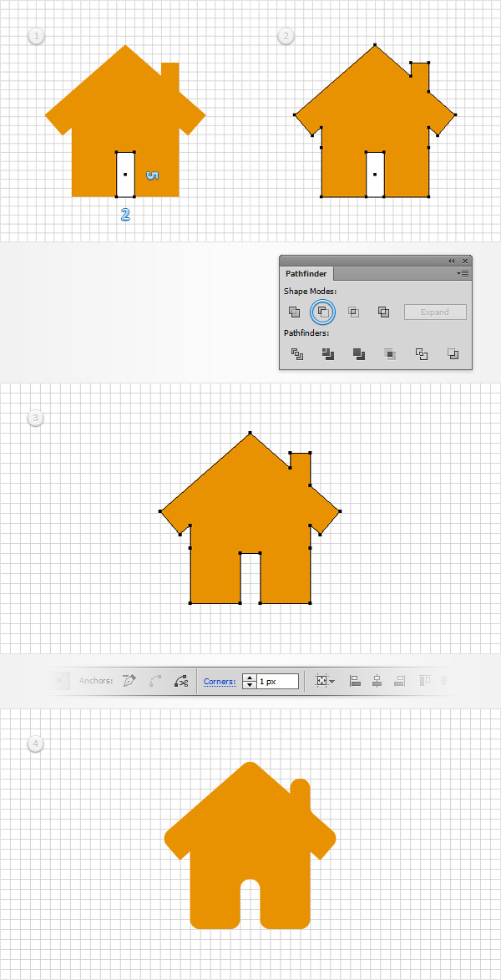The height and width of the screenshot is (980, 501).
Task: Click the Vertical Align Top icon
Action: click(x=423, y=681)
